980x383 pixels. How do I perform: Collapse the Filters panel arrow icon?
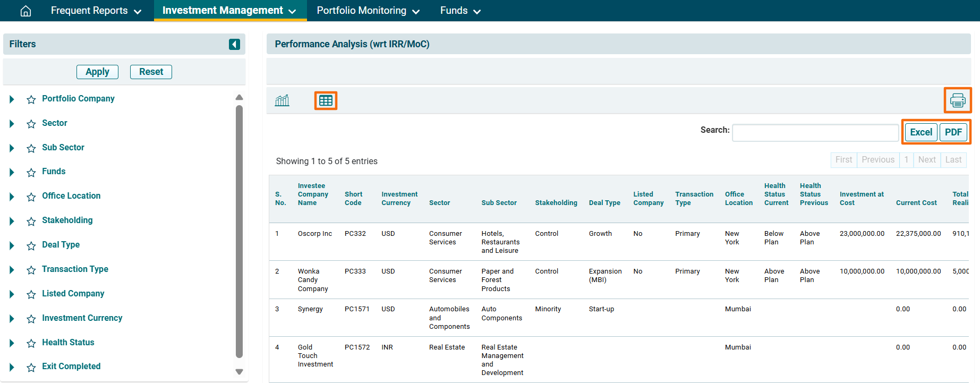coord(234,45)
